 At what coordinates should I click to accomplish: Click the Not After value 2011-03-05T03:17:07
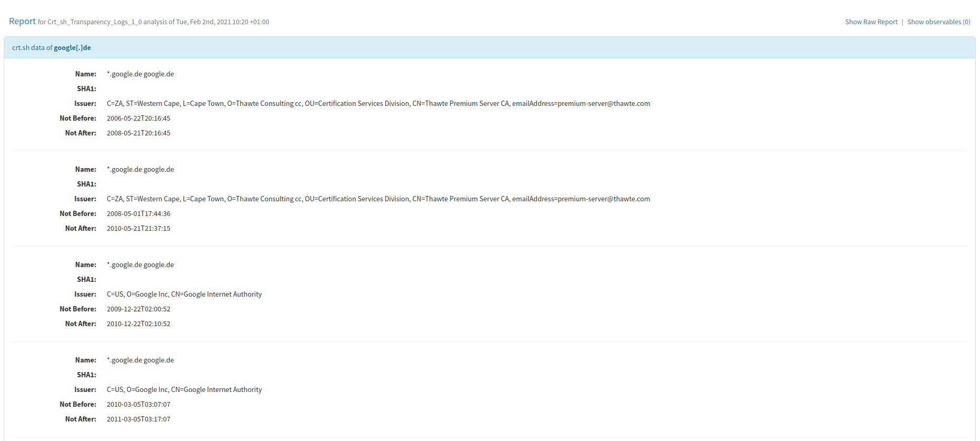tap(138, 419)
